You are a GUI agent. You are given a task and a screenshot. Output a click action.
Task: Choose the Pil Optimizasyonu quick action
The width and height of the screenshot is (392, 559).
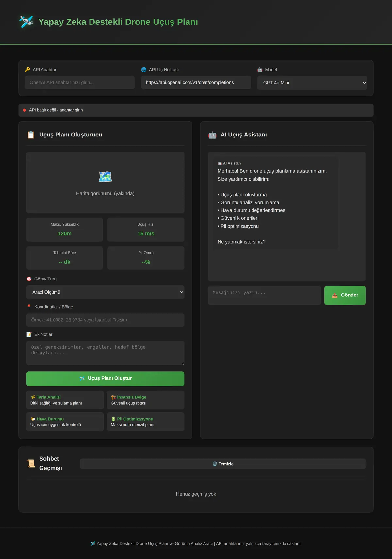click(x=146, y=422)
